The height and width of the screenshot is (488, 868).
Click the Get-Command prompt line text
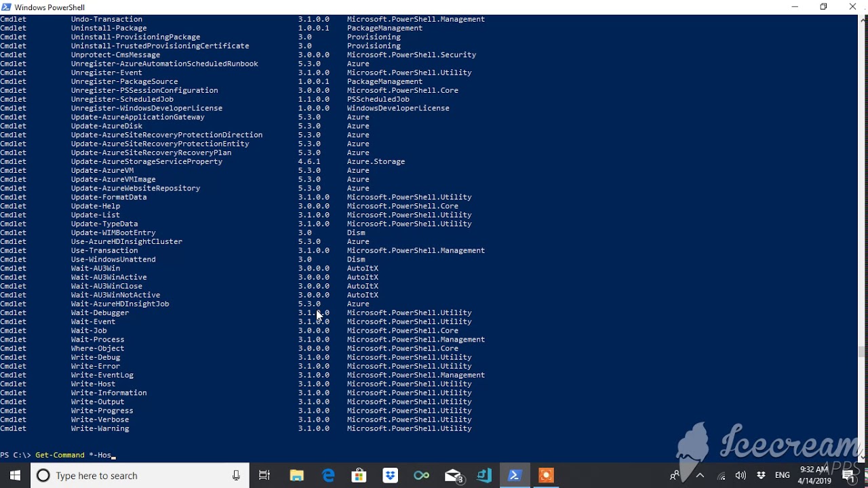click(x=73, y=455)
